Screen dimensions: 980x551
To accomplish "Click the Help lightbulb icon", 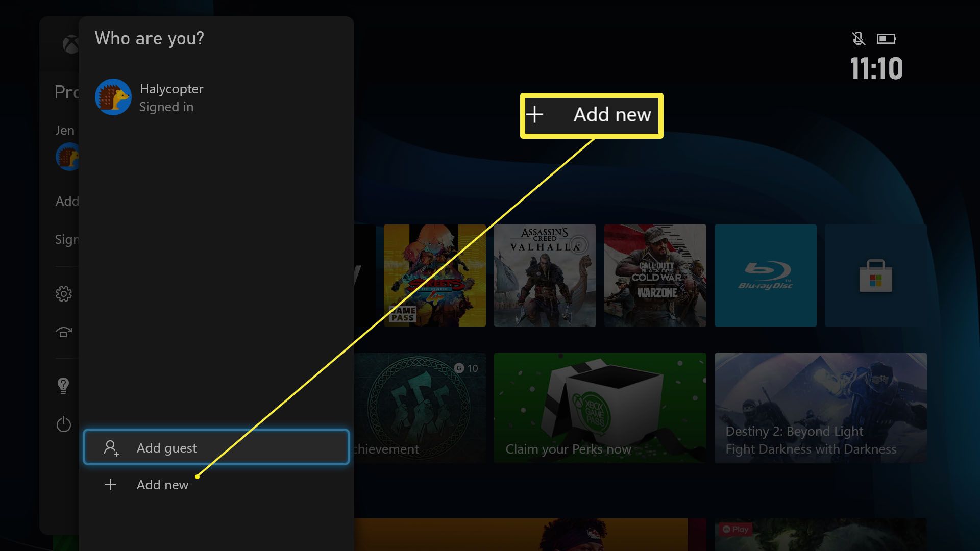I will click(x=64, y=385).
